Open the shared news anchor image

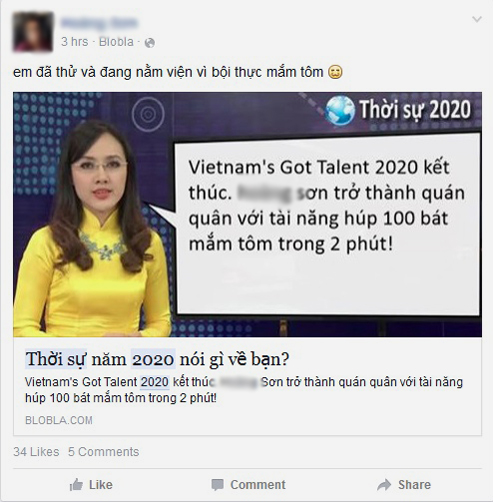(247, 214)
